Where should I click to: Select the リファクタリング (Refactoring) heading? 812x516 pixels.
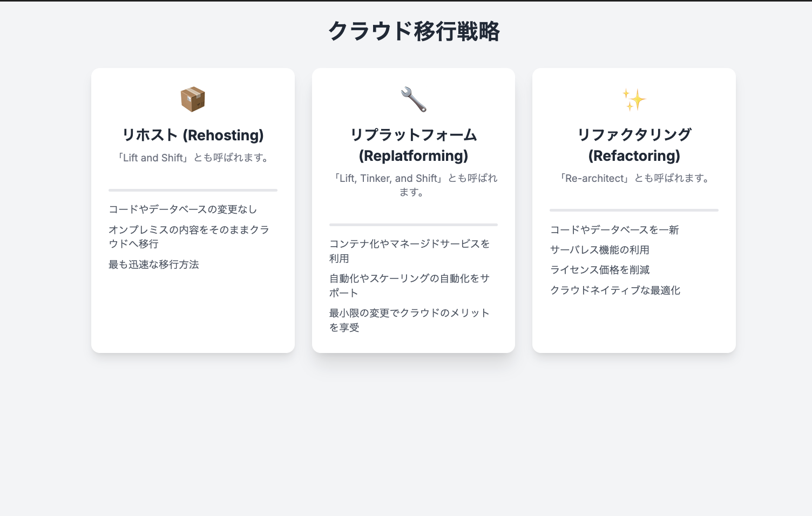[x=634, y=145]
